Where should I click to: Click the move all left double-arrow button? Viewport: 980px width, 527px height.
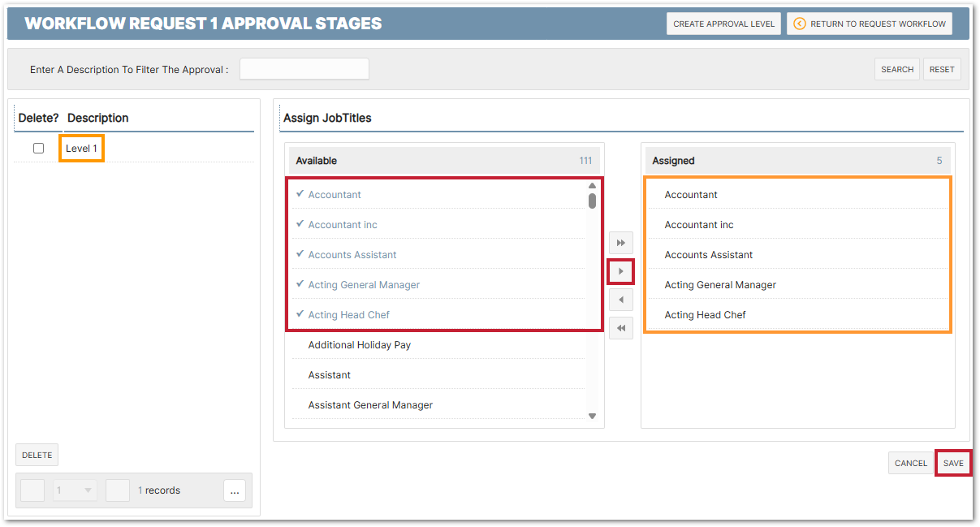620,328
